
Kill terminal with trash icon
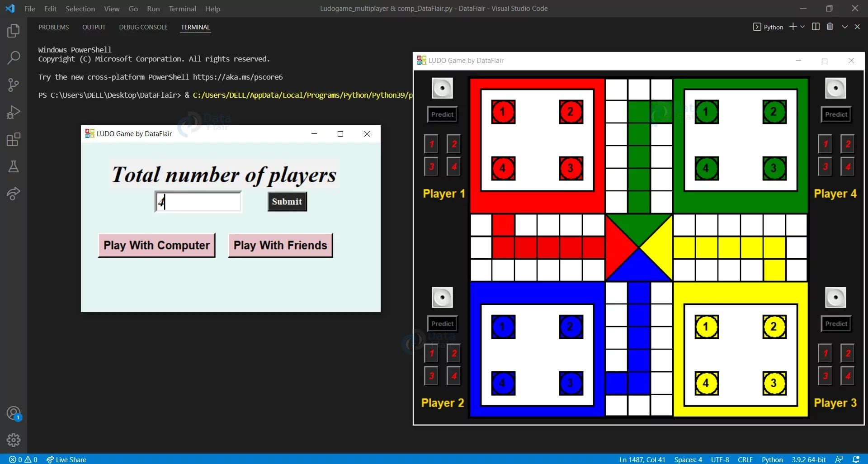pyautogui.click(x=830, y=27)
